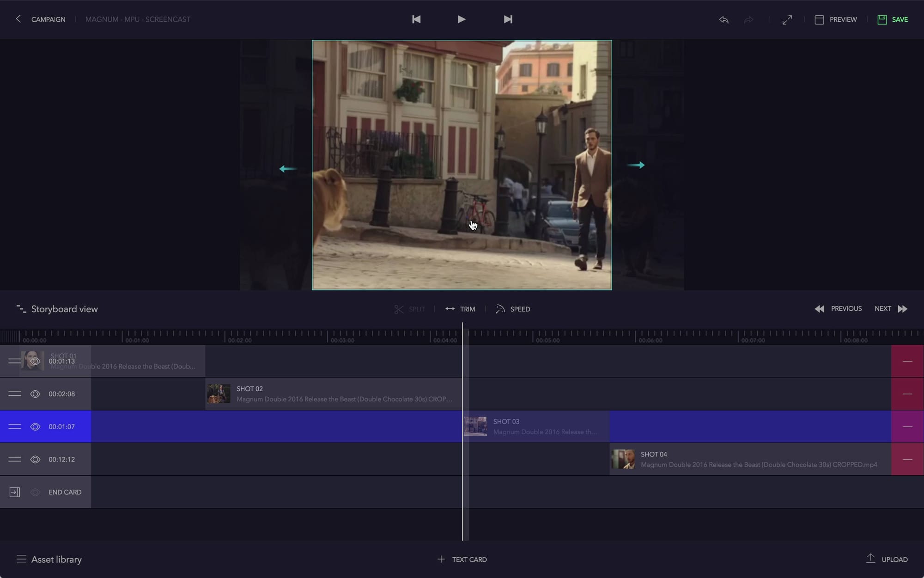Collapse the Shot 04 row with minus button

click(x=907, y=460)
